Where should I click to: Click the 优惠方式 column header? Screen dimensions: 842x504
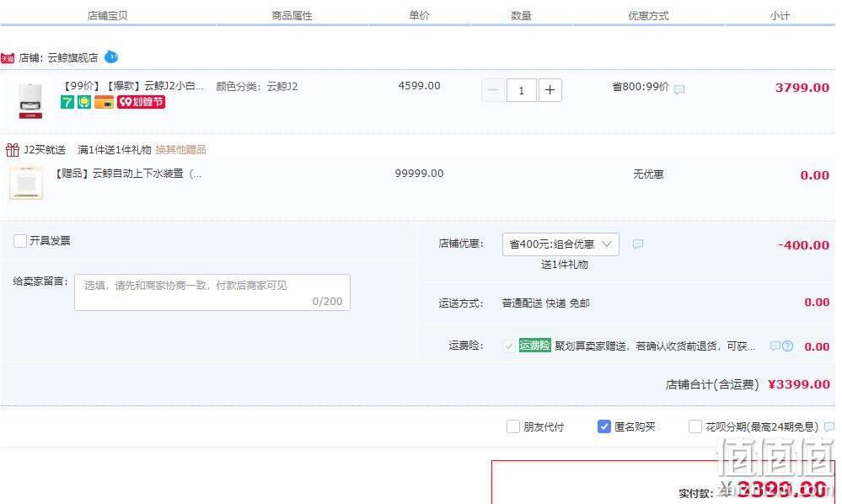[648, 15]
